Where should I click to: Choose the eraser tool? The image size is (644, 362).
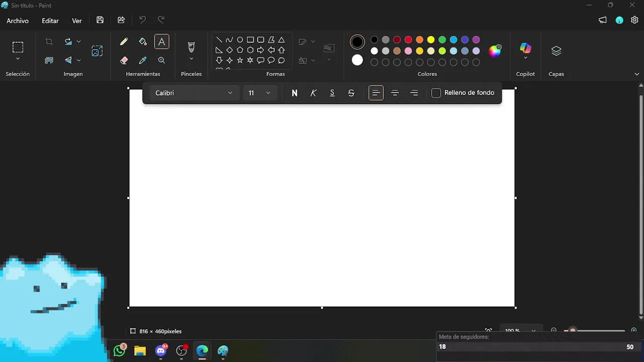(124, 60)
